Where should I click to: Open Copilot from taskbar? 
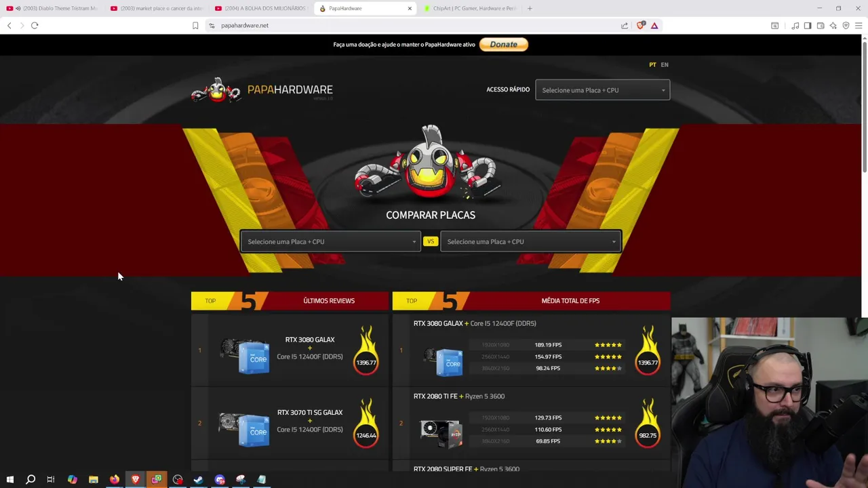click(x=73, y=479)
